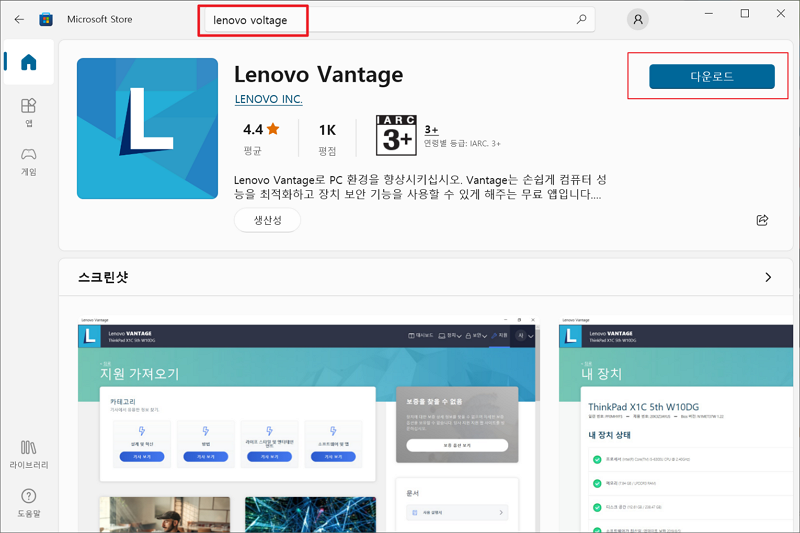Click the orange rating star

(273, 129)
